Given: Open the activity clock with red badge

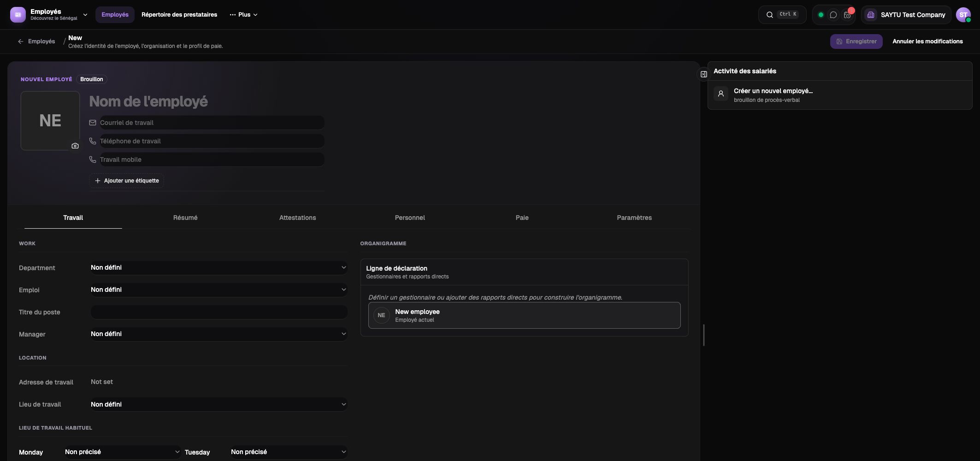Looking at the screenshot, I should pyautogui.click(x=848, y=15).
